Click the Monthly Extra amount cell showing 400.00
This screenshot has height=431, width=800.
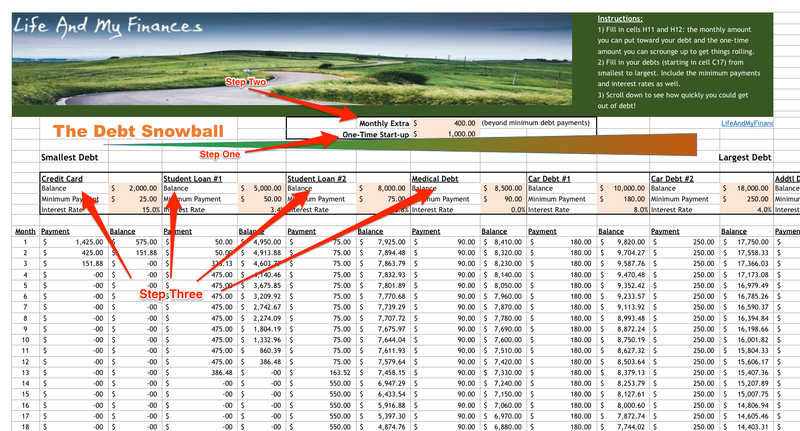[444, 123]
